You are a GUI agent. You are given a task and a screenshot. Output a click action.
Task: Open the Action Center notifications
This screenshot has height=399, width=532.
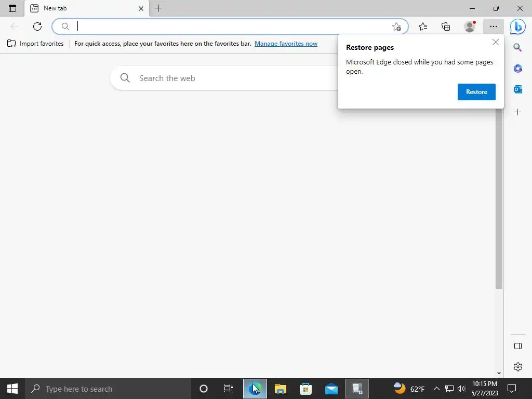[x=512, y=389]
